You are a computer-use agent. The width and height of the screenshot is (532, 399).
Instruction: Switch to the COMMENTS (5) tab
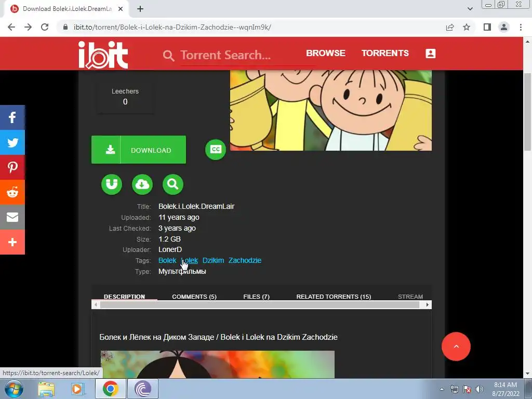pyautogui.click(x=194, y=296)
